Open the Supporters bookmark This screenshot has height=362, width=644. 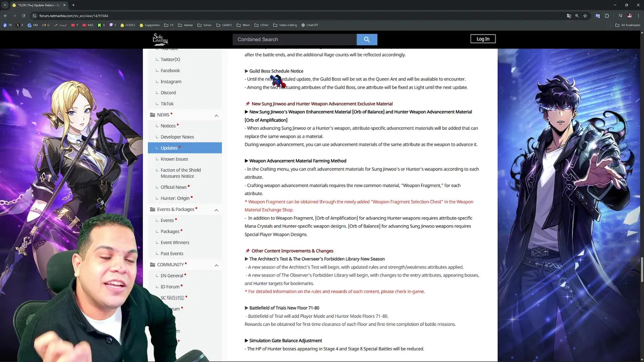pyautogui.click(x=149, y=25)
